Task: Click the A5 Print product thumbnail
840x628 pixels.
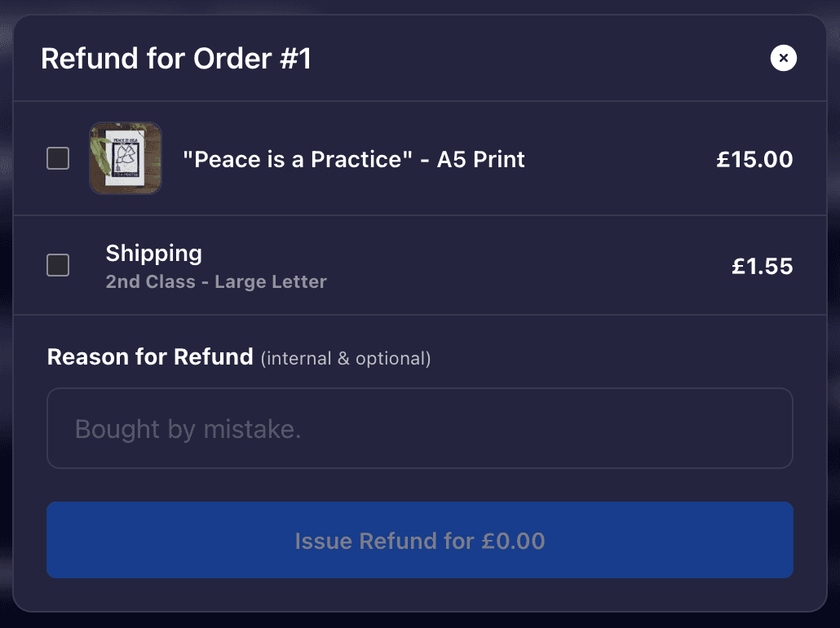Action: point(125,158)
